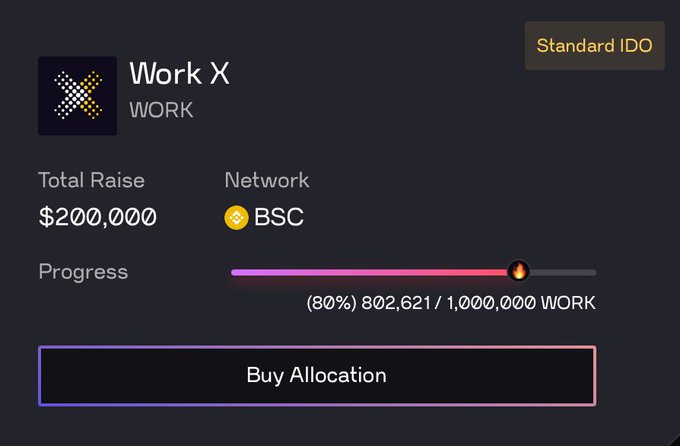Viewport: 680px width, 446px height.
Task: Click the (80%) percentage text
Action: coord(332,303)
